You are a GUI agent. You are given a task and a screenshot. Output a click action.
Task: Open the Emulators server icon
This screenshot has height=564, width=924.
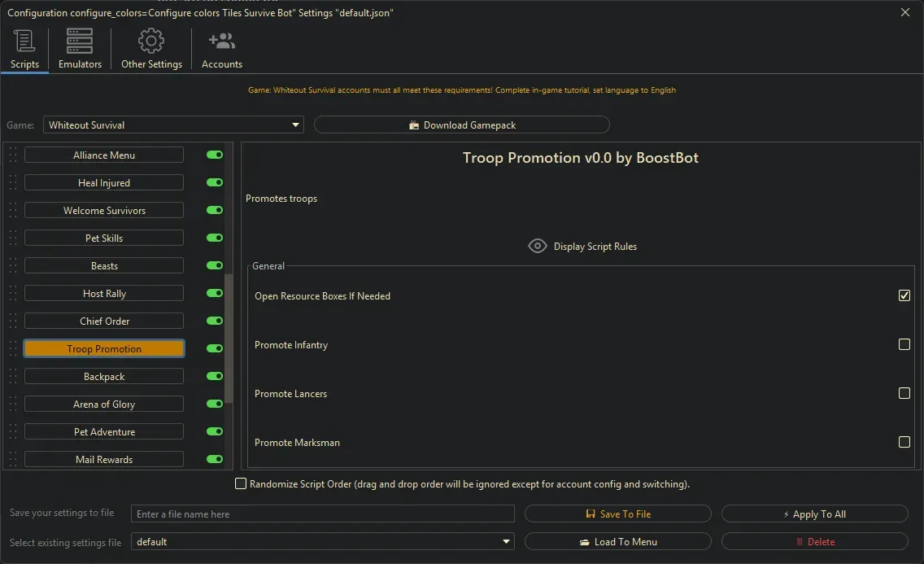coord(80,42)
